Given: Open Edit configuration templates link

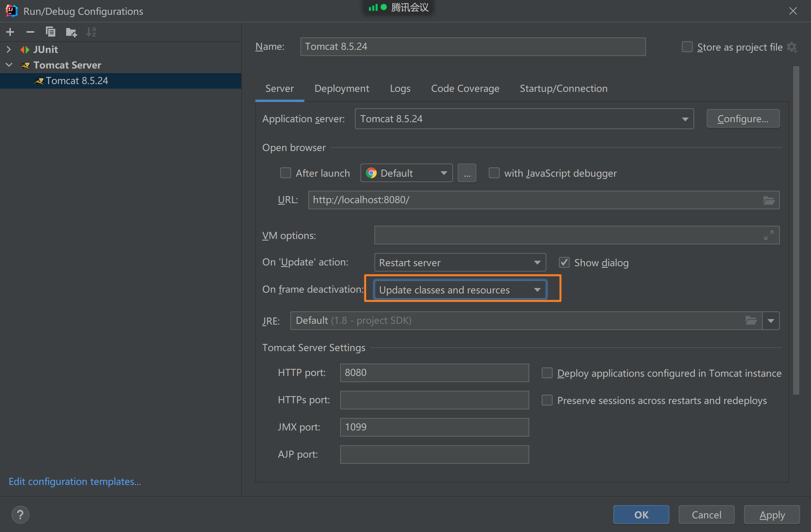Looking at the screenshot, I should 75,481.
